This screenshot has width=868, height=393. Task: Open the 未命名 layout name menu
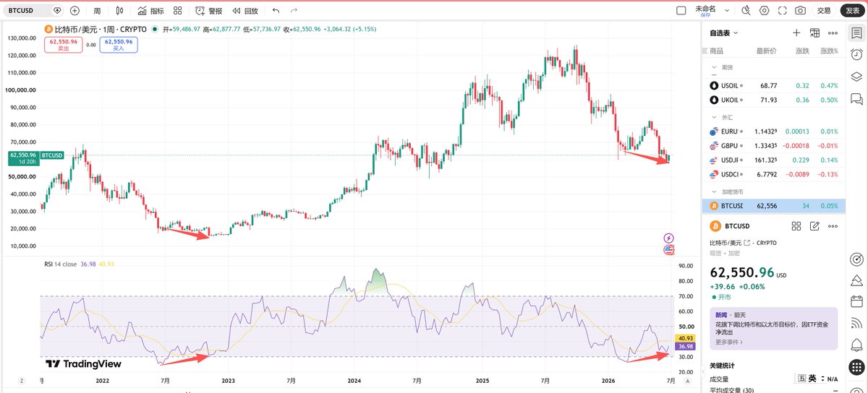705,10
